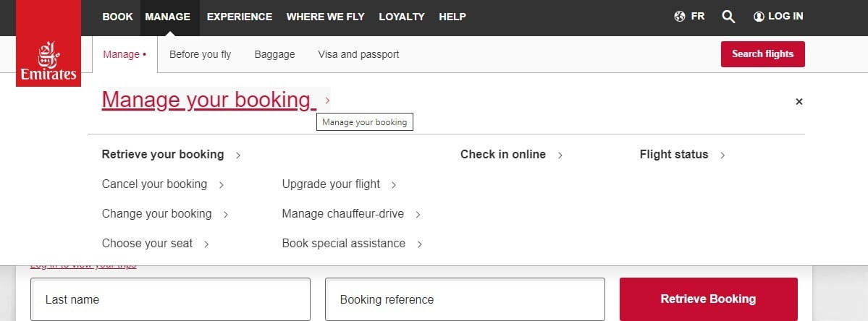Click the chevron next to Flight status
Screen dimensions: 868x321
click(x=722, y=155)
